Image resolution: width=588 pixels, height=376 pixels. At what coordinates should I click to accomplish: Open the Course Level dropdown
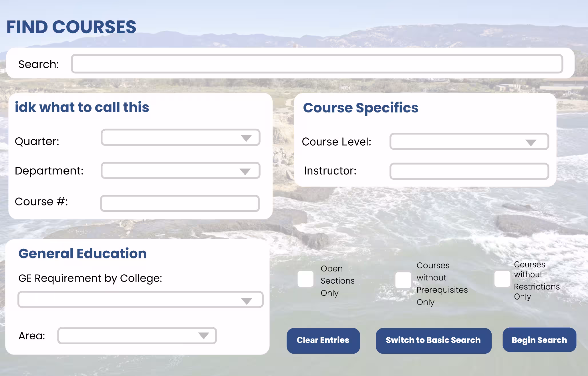(469, 141)
